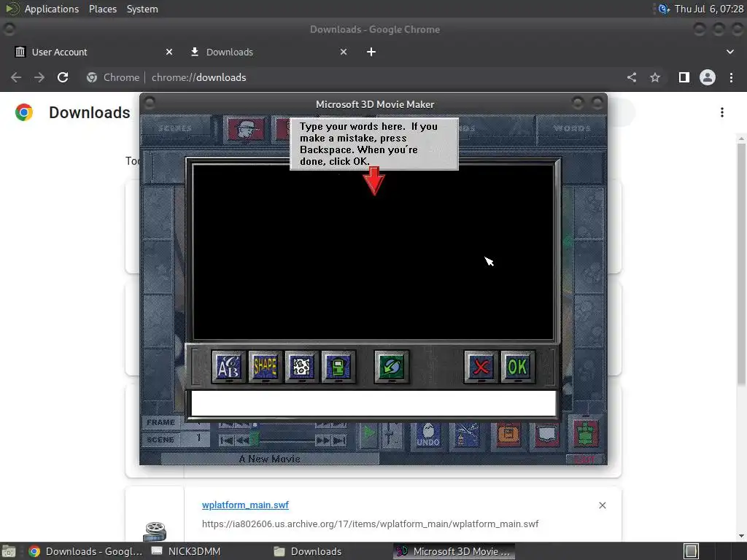
Task: Reload the downloads page
Action: click(x=63, y=77)
